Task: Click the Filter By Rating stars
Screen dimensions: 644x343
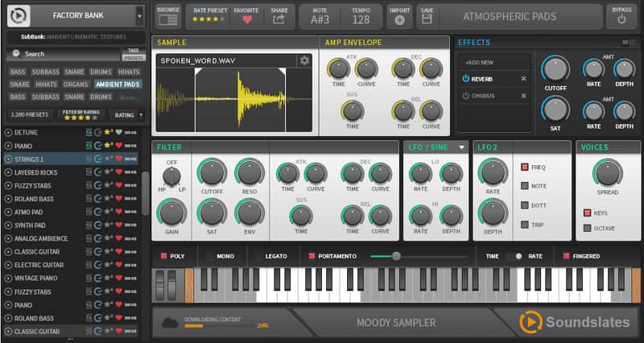Action: click(x=81, y=118)
